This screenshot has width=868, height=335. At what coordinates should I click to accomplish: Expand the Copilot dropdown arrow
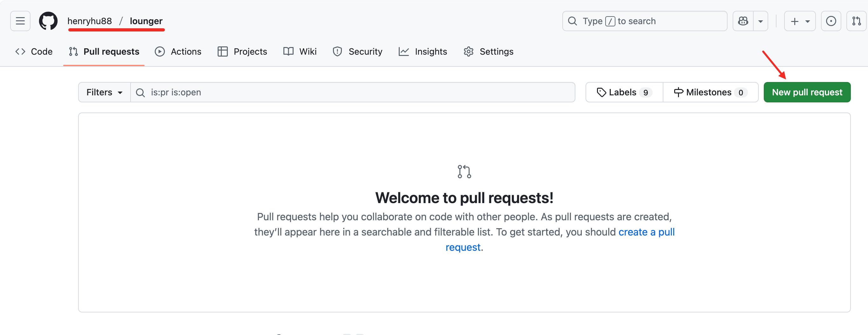761,21
